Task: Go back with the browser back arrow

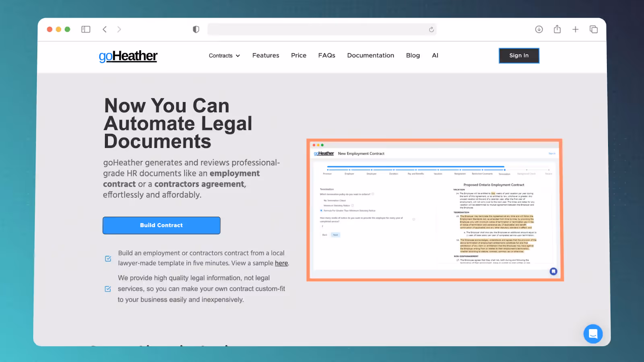Action: (x=105, y=29)
